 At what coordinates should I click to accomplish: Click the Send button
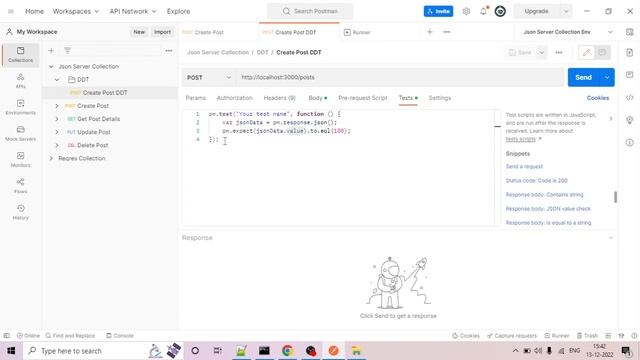pyautogui.click(x=583, y=78)
